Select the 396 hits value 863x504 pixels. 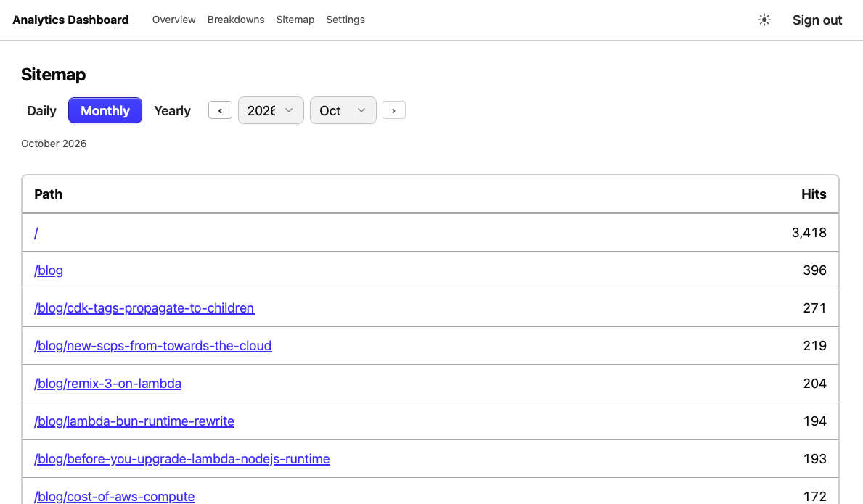(x=814, y=270)
